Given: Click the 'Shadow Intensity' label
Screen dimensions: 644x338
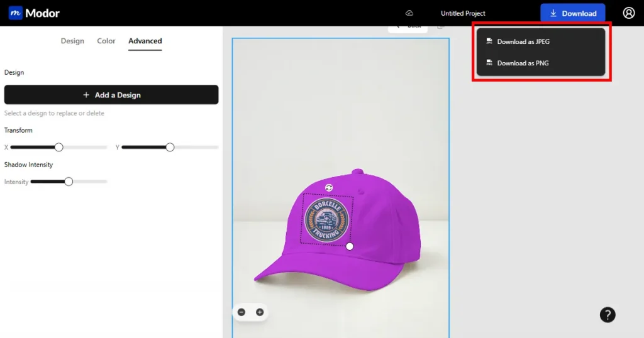Looking at the screenshot, I should (x=28, y=165).
